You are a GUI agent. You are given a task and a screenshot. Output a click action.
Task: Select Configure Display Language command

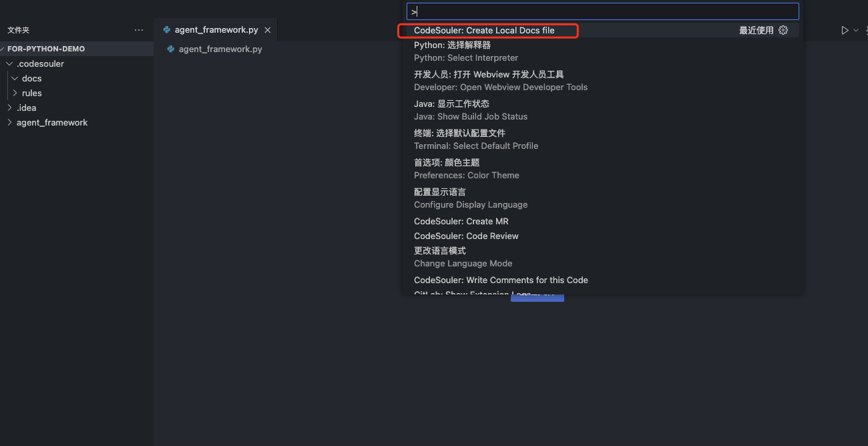point(602,198)
